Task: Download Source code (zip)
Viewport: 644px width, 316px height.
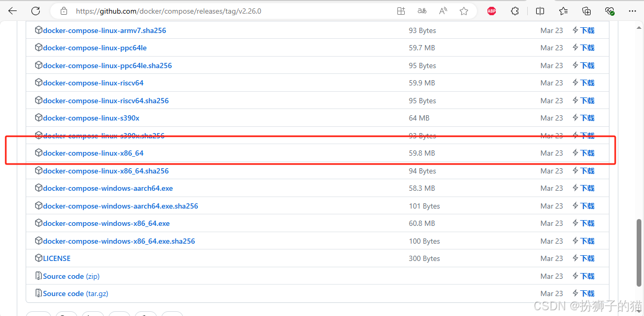Action: [71, 276]
